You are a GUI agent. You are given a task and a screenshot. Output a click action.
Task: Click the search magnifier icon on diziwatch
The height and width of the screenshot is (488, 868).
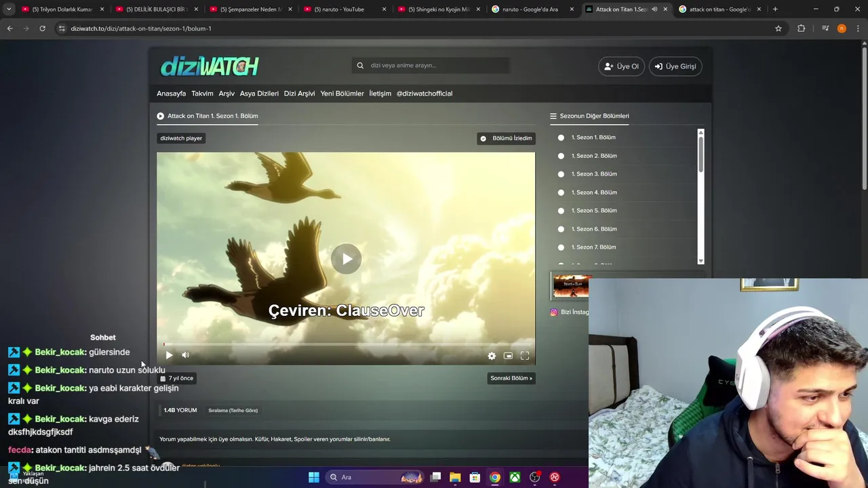(x=360, y=66)
